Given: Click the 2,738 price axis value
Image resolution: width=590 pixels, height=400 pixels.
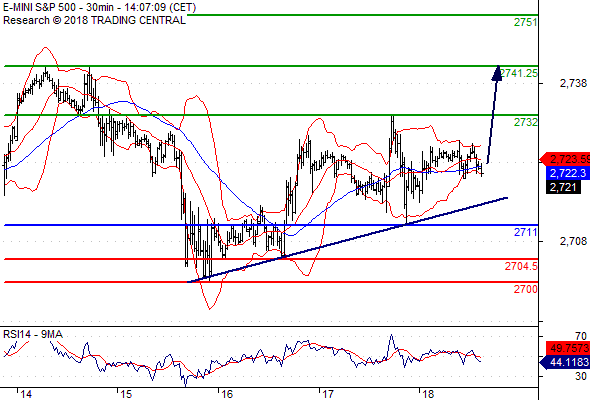Looking at the screenshot, I should click(573, 83).
